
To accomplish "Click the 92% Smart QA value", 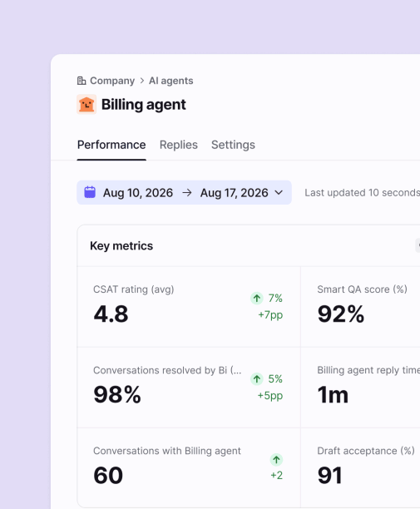I will [341, 314].
